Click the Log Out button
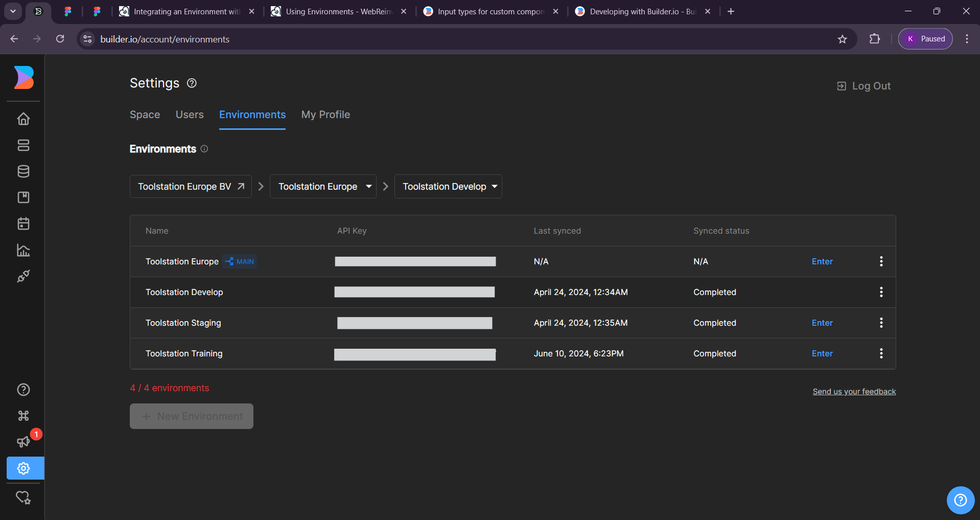980x520 pixels. pyautogui.click(x=864, y=86)
